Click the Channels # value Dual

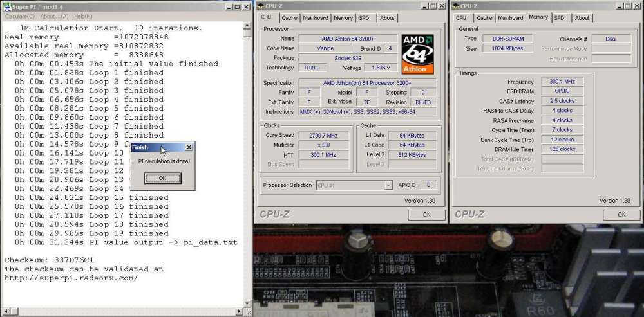[611, 39]
